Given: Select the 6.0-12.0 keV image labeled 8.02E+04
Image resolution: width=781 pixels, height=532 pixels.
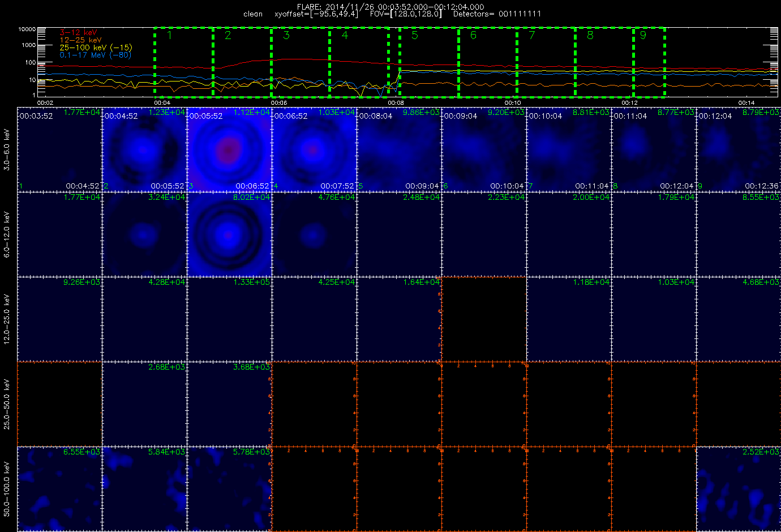Looking at the screenshot, I should [229, 234].
